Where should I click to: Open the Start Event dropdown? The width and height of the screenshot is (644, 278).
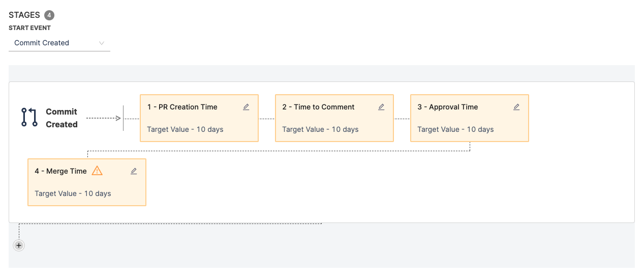coord(59,43)
